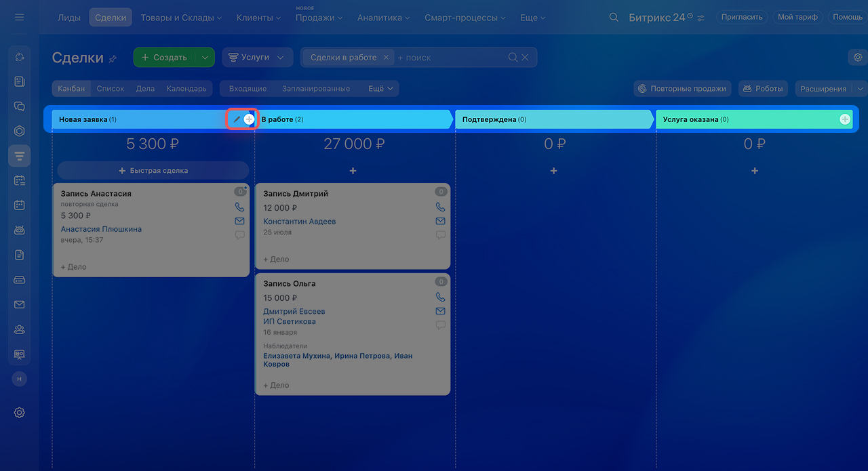Open Помощь in the top bar
Image resolution: width=868 pixels, height=471 pixels.
point(848,17)
